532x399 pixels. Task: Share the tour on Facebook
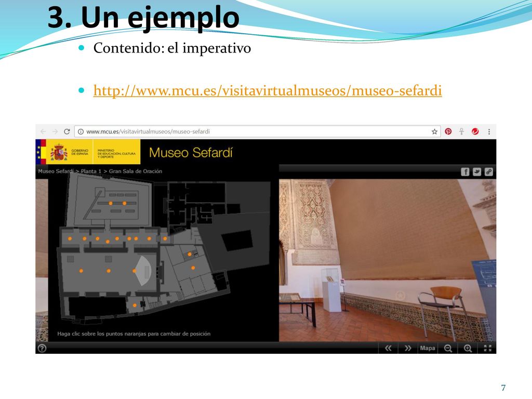[x=465, y=172]
